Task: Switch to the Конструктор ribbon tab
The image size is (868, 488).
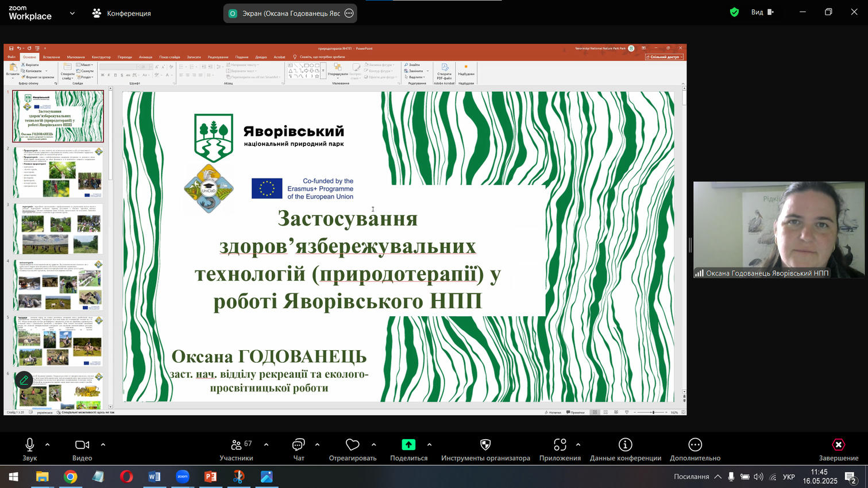Action: [x=101, y=57]
